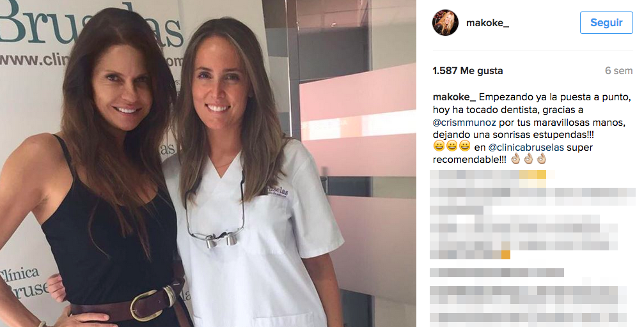This screenshot has height=327, width=644.
Task: Click the www.clinic website text on the banner
Action: (x=33, y=60)
